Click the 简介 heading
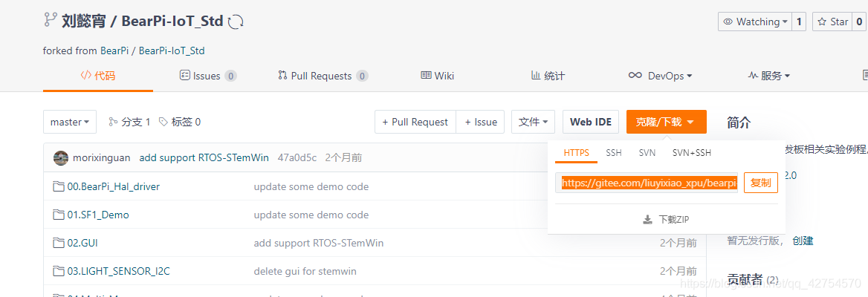 click(x=739, y=123)
